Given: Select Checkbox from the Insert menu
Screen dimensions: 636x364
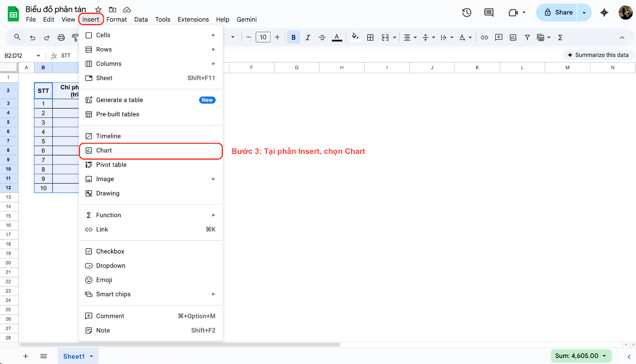Looking at the screenshot, I should click(x=110, y=251).
